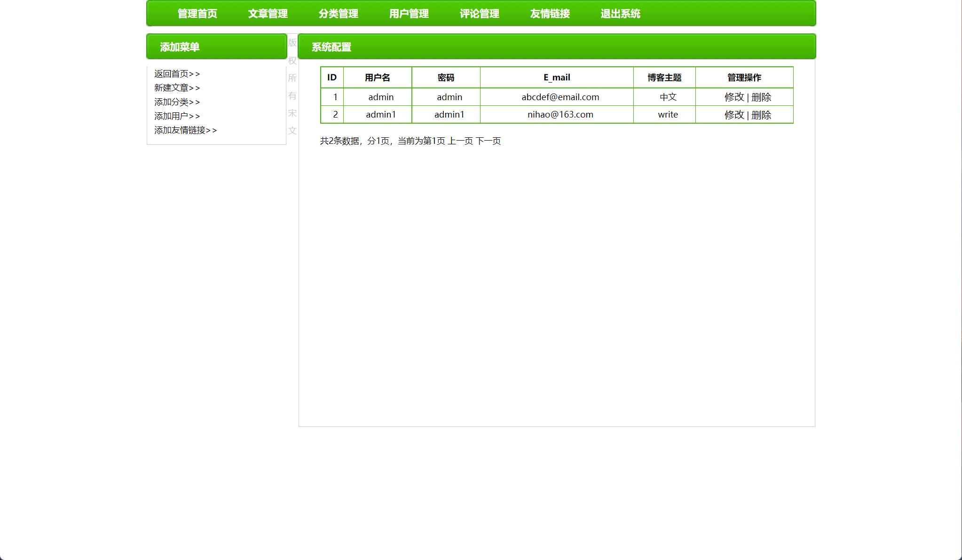Screen dimensions: 962x560
Task: Click the 返回首页>> sidebar link
Action: pos(177,74)
